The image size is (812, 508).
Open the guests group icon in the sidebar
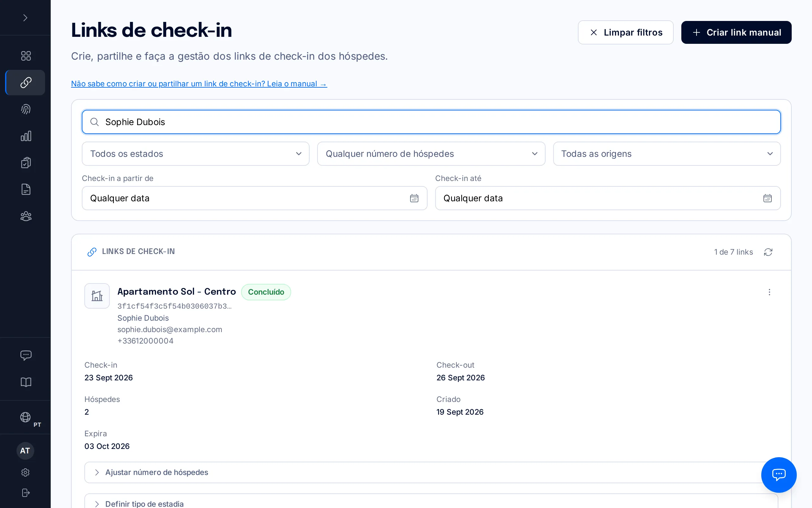(26, 216)
